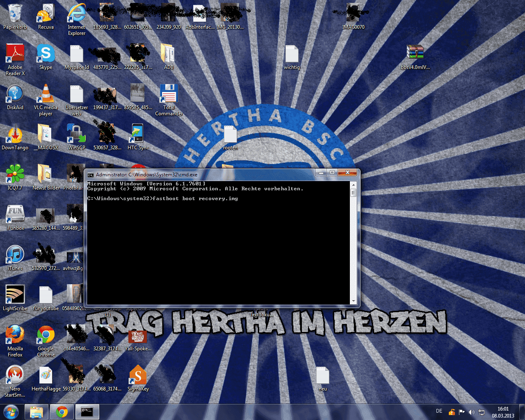525x420 pixels.
Task: Launch WinSCP from desktop
Action: (77, 137)
